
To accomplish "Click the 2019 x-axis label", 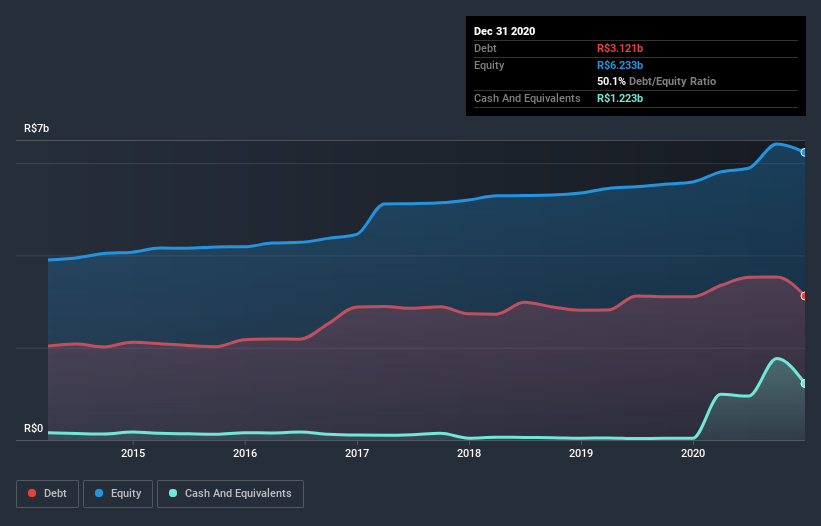I will click(x=581, y=453).
